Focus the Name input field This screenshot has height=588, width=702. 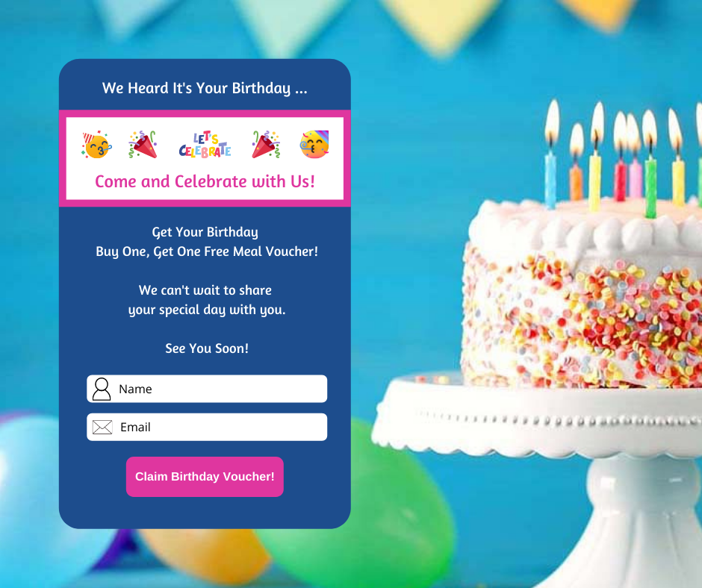point(207,389)
